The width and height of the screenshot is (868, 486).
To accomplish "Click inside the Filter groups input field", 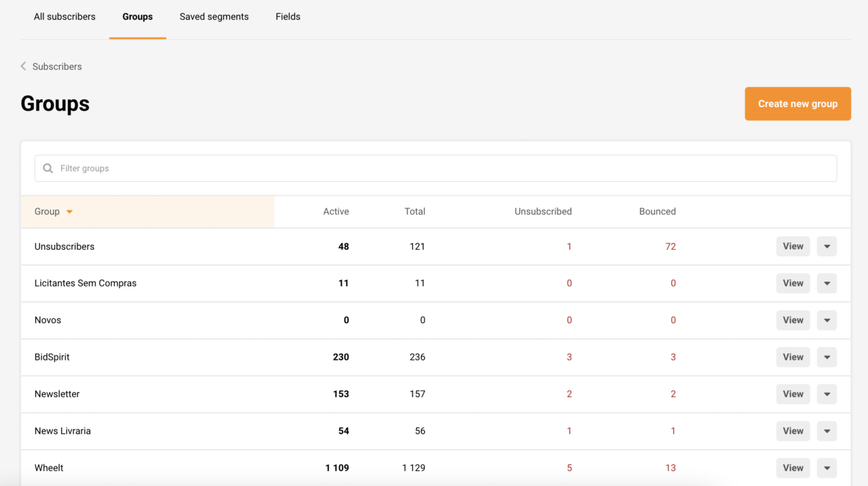I will click(271, 168).
